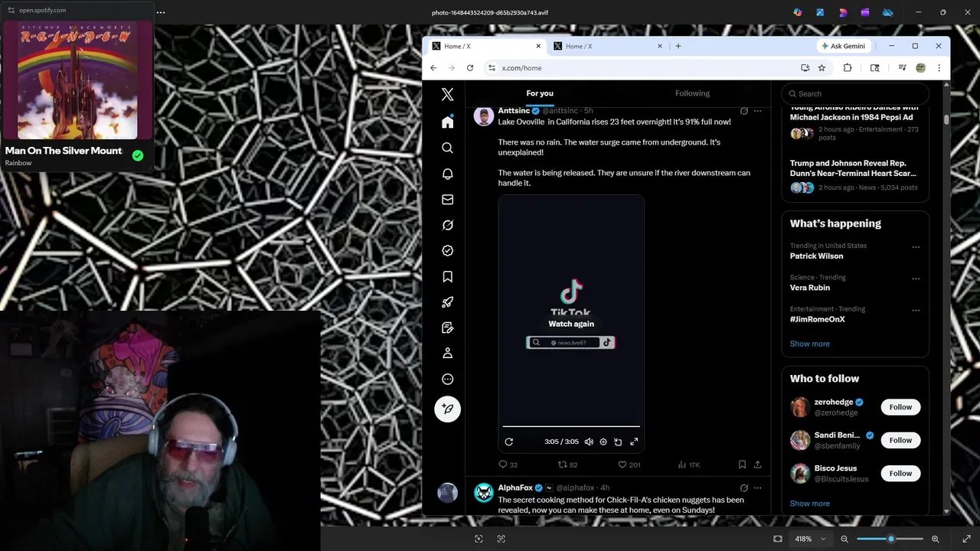Click sidebar account avatar at bottom
Viewport: 980px width, 551px height.
[x=448, y=493]
